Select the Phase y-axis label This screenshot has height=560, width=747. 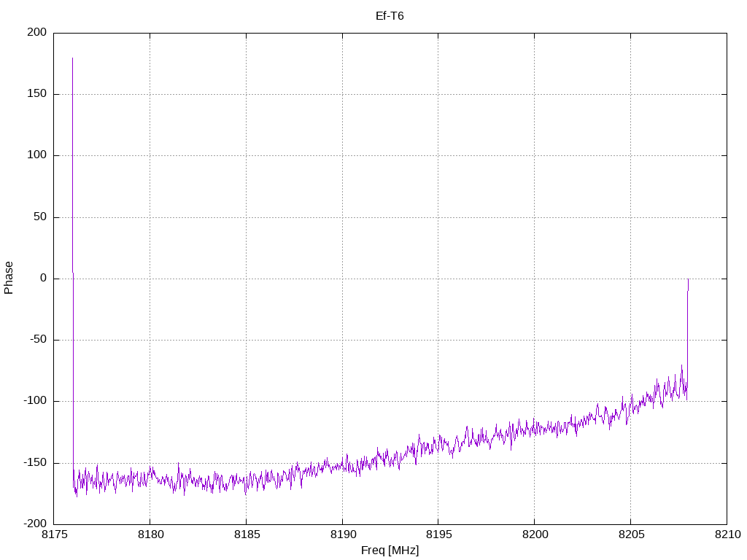9,278
